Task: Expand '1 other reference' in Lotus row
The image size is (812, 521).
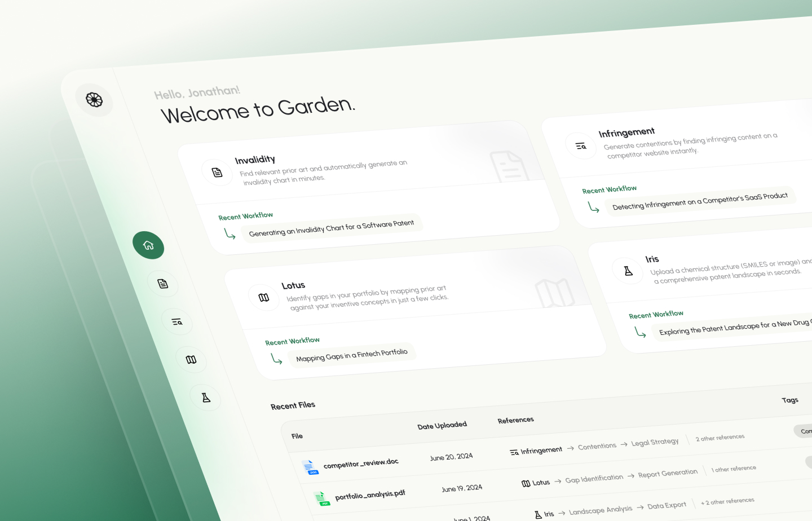Action: click(733, 469)
